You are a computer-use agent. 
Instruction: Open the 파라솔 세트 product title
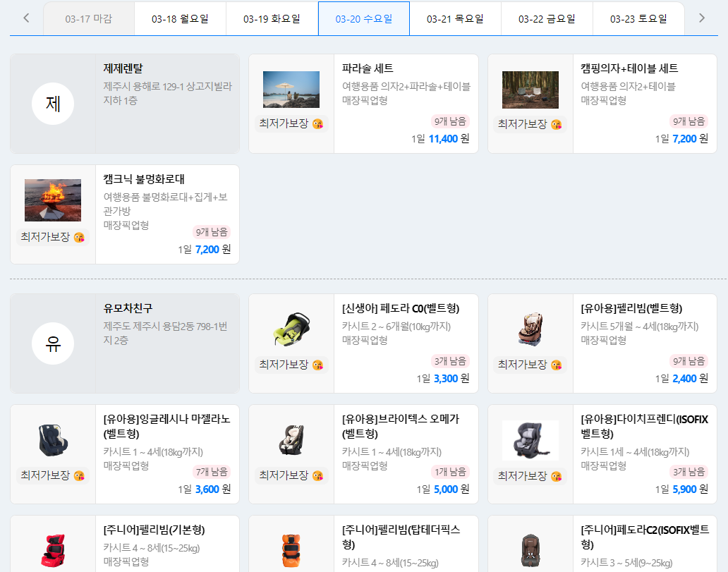[x=368, y=68]
